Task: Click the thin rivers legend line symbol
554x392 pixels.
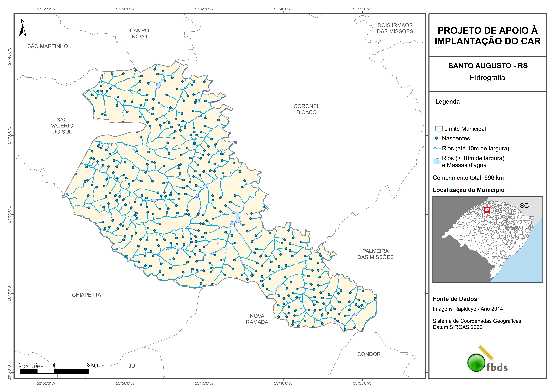Action: [x=437, y=148]
